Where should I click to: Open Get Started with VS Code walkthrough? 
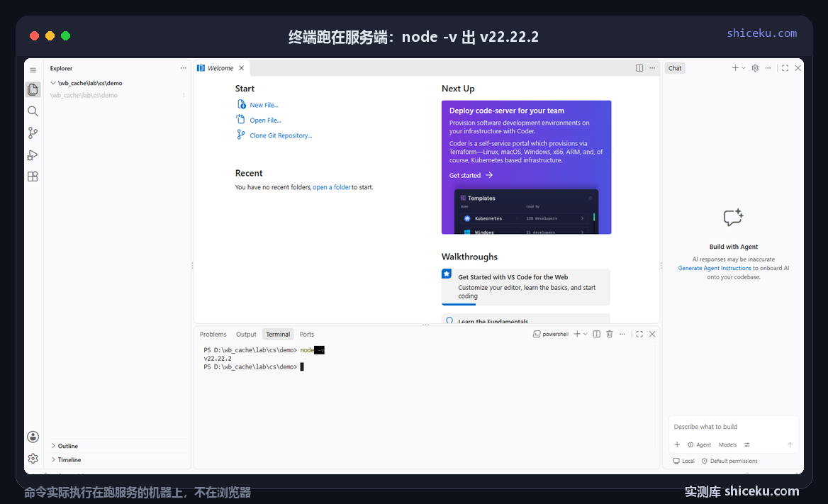tap(526, 287)
